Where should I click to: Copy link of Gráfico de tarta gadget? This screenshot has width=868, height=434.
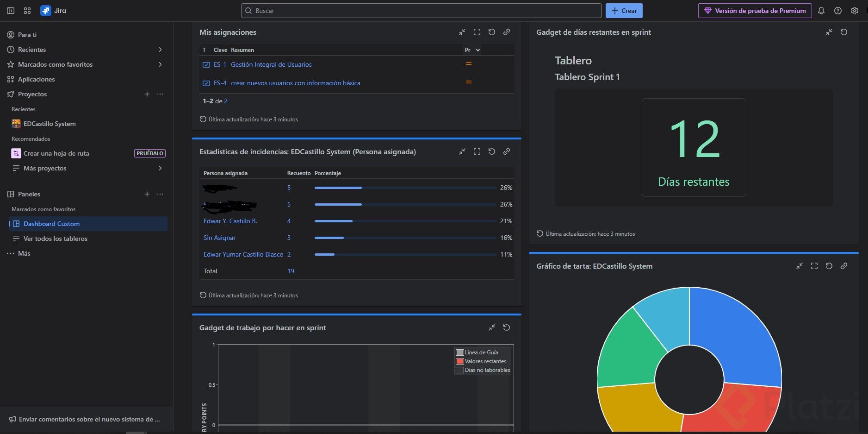[x=844, y=266]
